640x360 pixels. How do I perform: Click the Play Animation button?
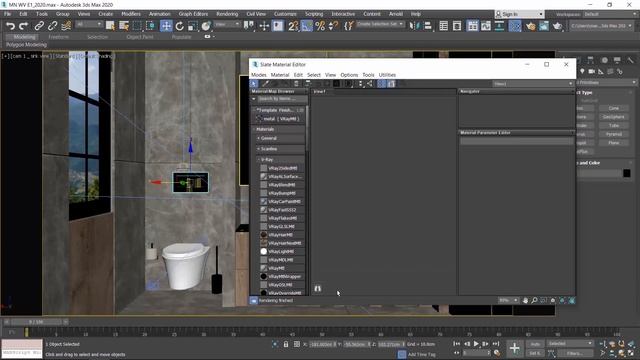[x=476, y=344]
